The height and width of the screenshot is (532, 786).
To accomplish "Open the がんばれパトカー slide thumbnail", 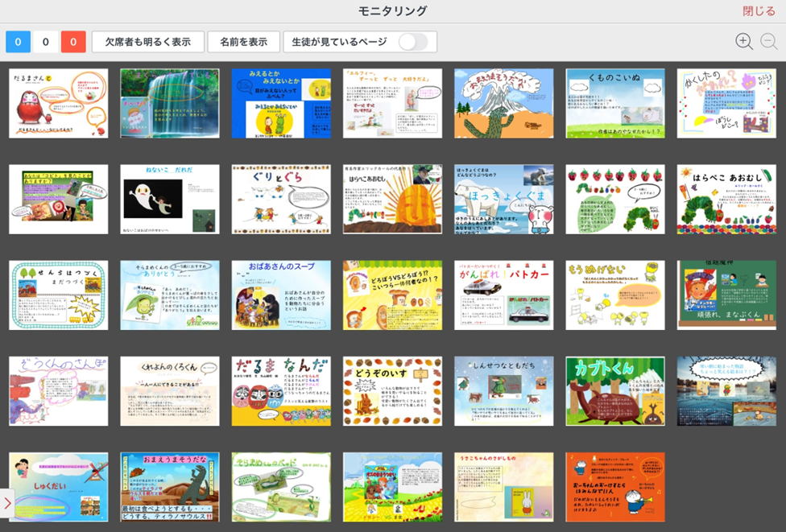I will pos(503,295).
